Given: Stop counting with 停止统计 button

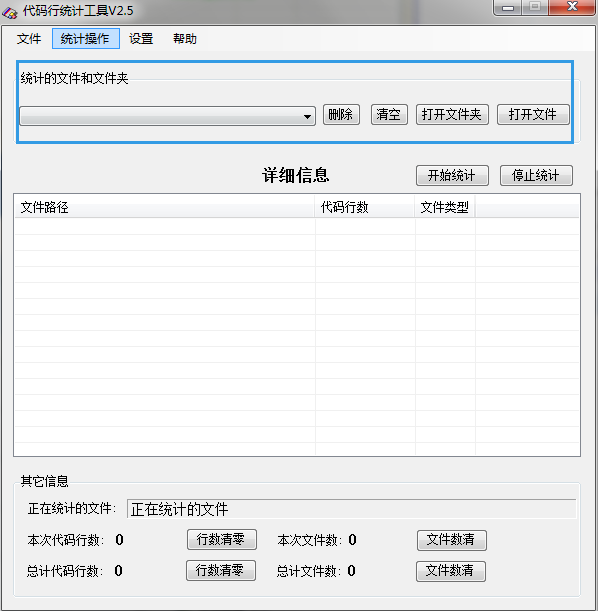Looking at the screenshot, I should [x=536, y=175].
